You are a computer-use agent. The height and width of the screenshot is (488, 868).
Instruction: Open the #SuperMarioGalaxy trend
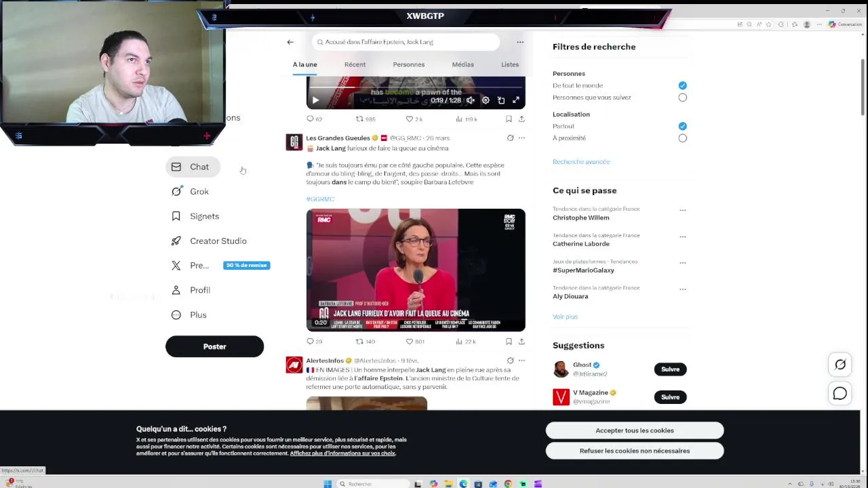583,270
